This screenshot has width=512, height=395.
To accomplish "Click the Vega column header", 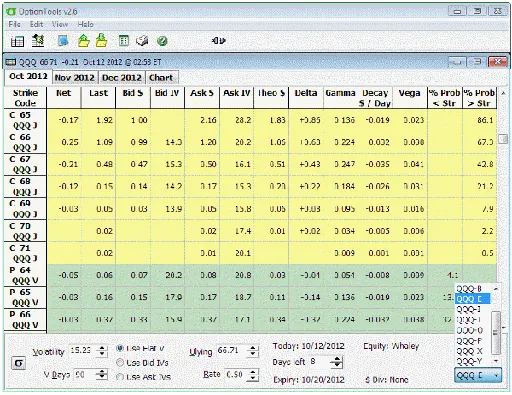I will [410, 98].
